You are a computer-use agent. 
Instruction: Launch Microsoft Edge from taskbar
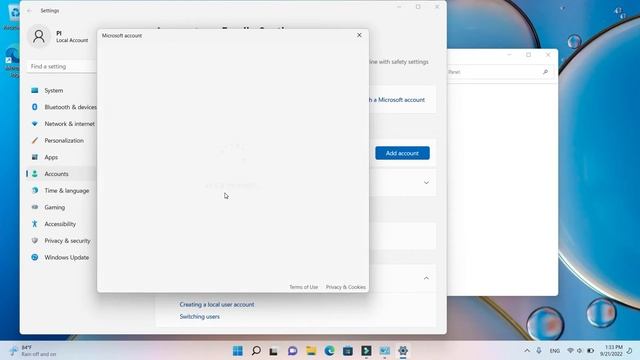click(329, 351)
